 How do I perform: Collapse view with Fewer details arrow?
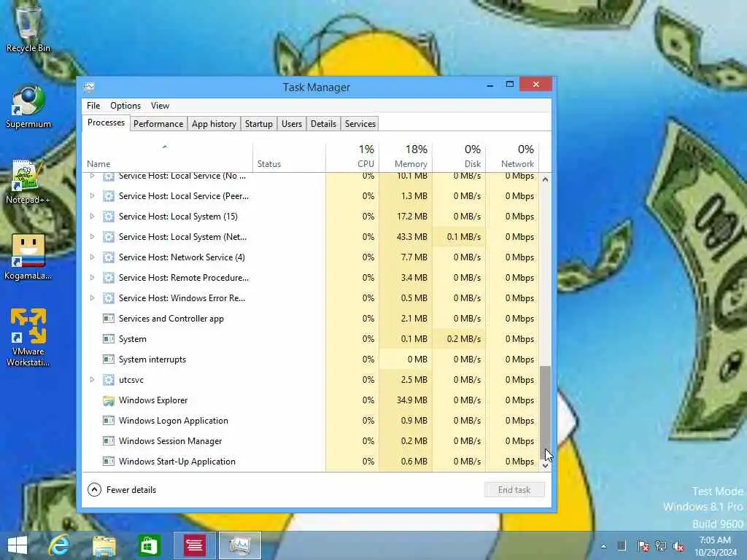click(94, 489)
